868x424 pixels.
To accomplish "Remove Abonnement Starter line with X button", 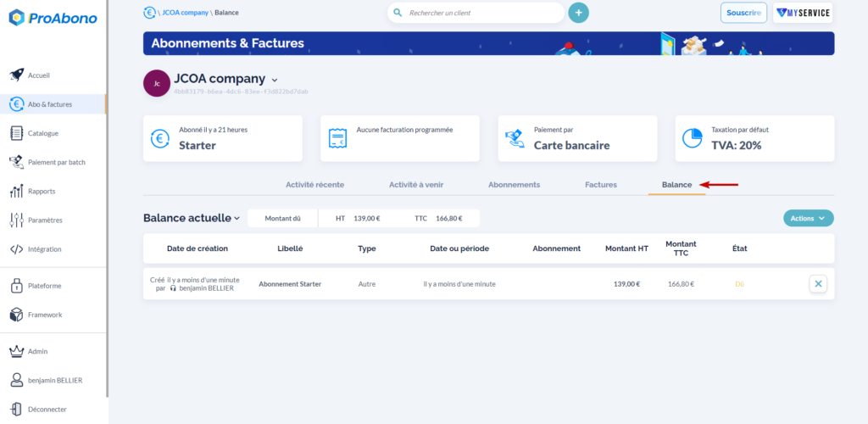I will [x=818, y=284].
